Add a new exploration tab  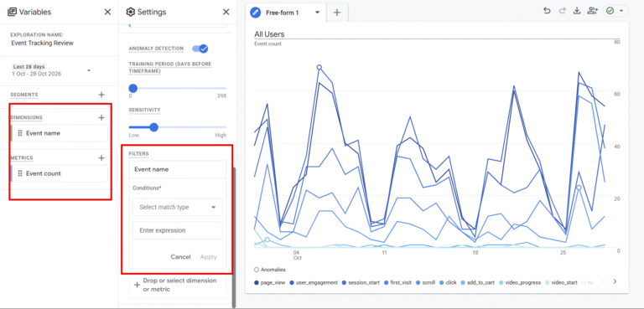337,13
